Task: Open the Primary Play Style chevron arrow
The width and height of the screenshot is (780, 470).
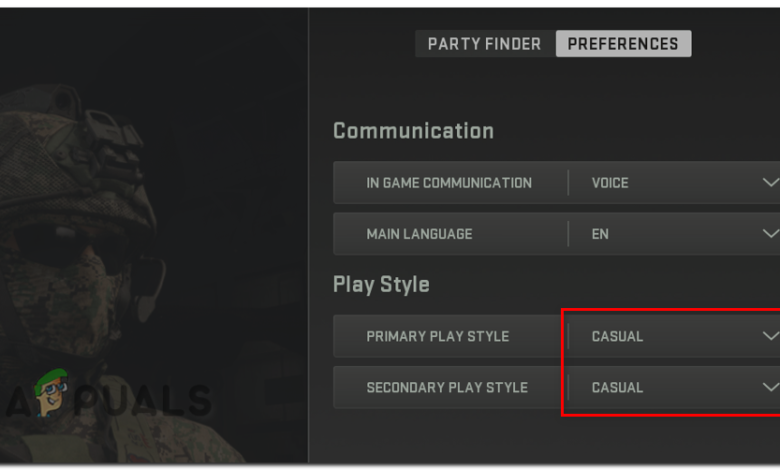Action: (x=770, y=336)
